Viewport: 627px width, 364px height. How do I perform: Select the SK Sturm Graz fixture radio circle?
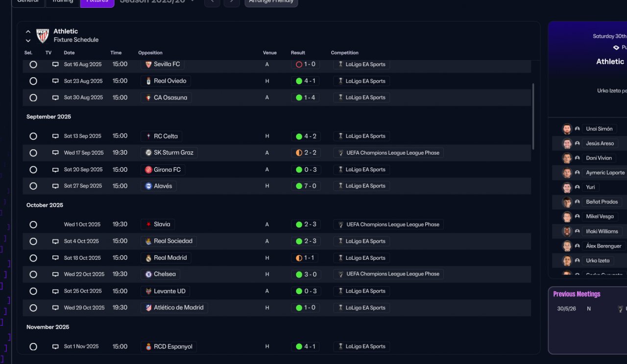[x=33, y=153]
